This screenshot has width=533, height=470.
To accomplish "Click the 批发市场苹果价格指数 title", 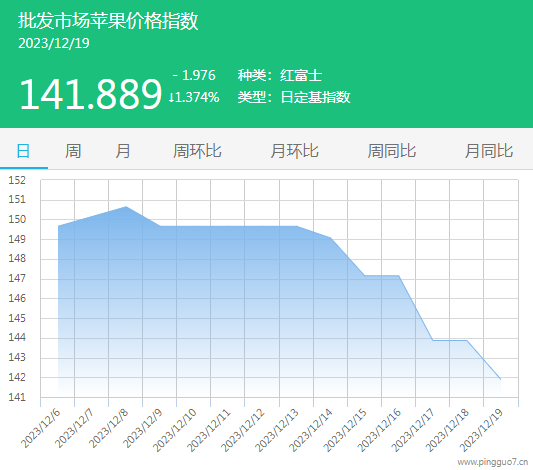I will [x=108, y=21].
